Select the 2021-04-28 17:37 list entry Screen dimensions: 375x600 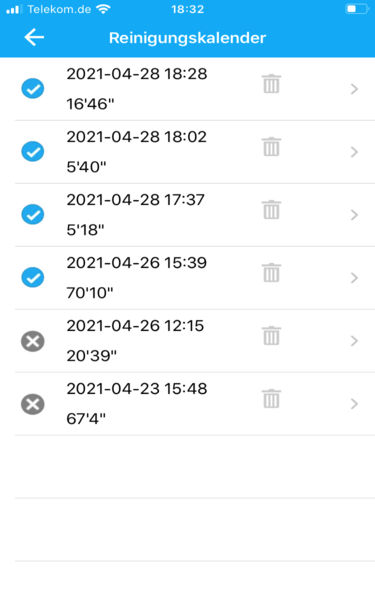tap(195, 215)
